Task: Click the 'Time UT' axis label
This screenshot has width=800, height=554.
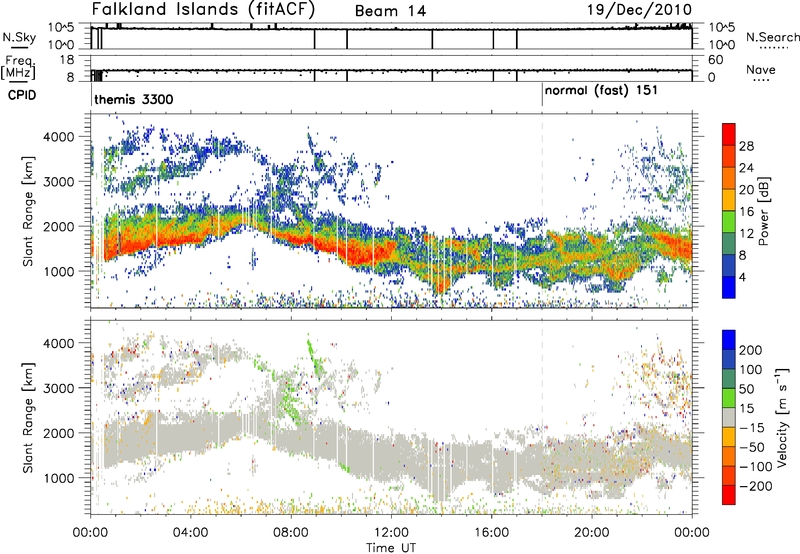Action: 391,548
